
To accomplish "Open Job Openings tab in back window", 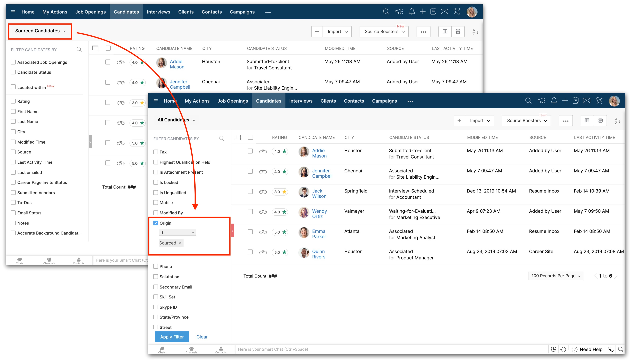I will tap(90, 12).
